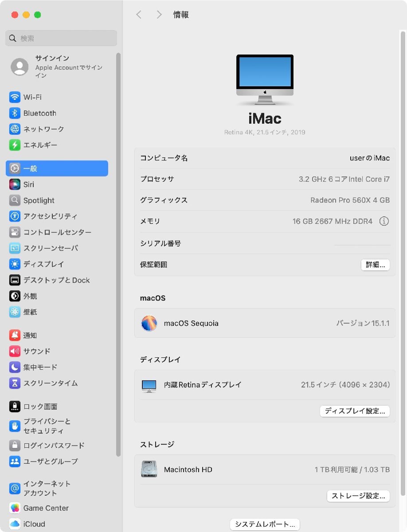
Task: Go back with the left chevron
Action: 139,15
